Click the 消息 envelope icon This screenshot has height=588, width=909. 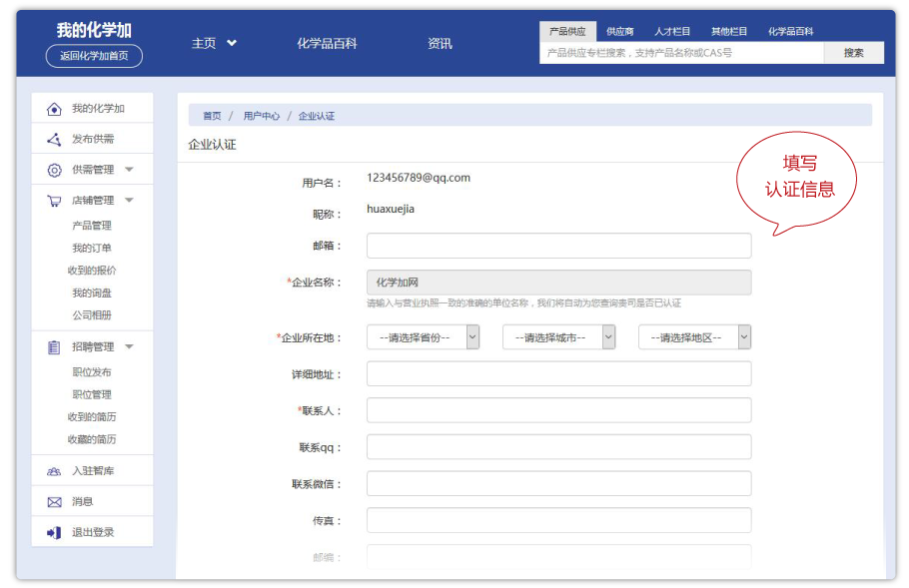[x=54, y=501]
